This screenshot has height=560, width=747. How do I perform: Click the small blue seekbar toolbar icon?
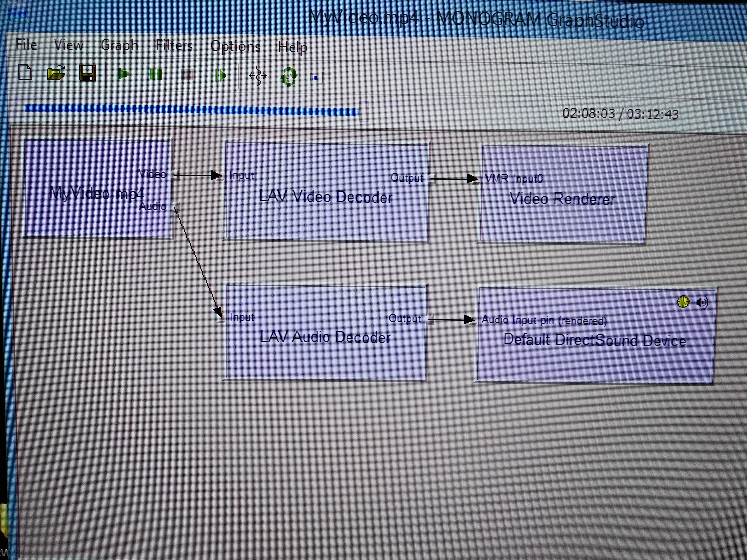(x=315, y=78)
